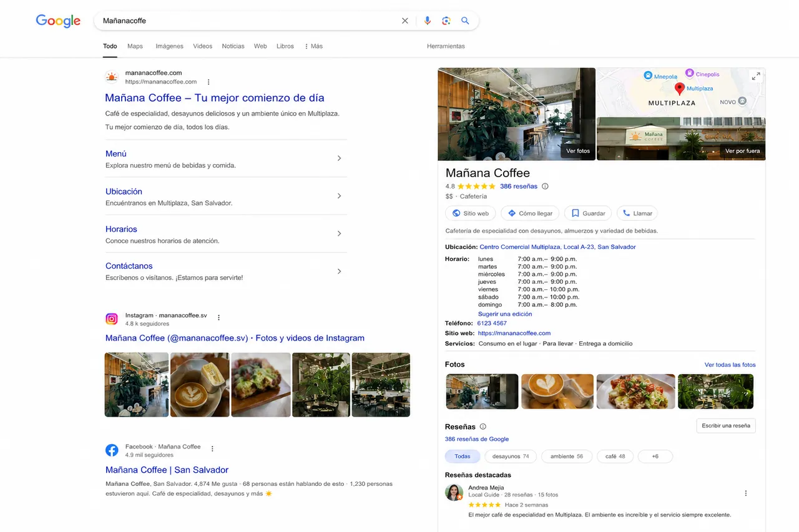This screenshot has height=532, width=799.
Task: Click the Llamar call button
Action: click(x=637, y=213)
